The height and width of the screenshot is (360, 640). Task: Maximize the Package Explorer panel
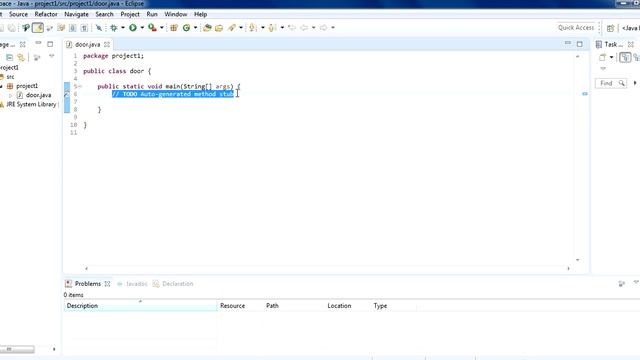click(50, 44)
